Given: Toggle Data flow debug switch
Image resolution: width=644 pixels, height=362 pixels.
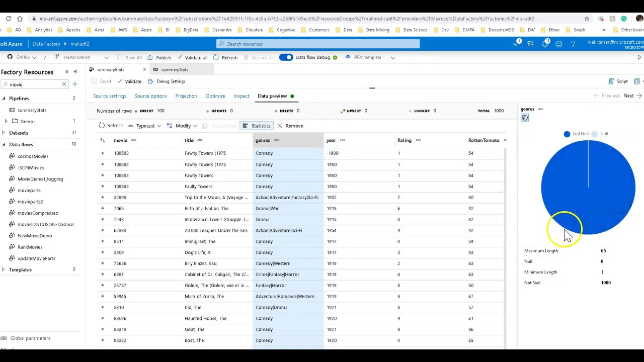Looking at the screenshot, I should (286, 57).
